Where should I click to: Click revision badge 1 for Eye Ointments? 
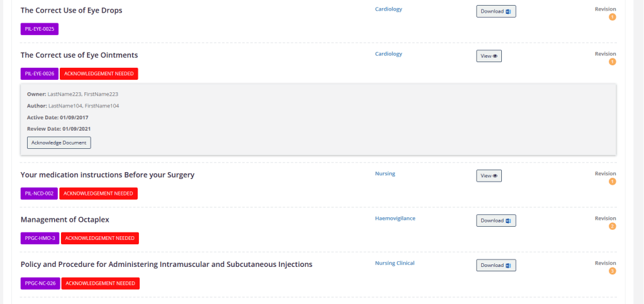[x=613, y=62]
